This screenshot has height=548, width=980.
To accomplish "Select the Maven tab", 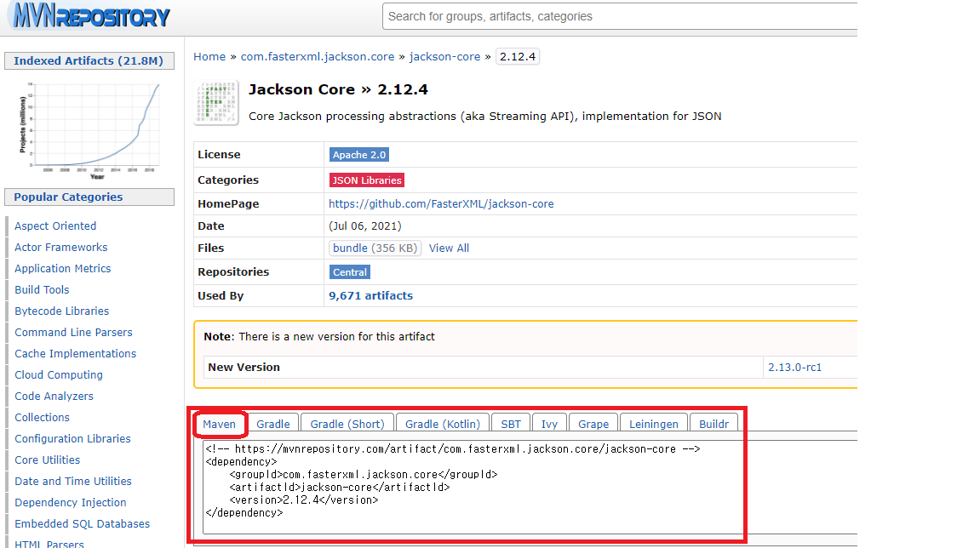I will (220, 425).
